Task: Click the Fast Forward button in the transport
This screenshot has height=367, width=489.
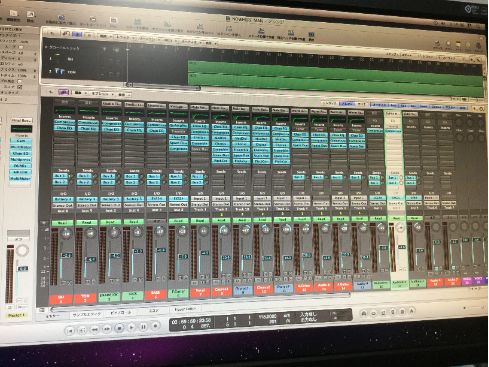Action: [x=106, y=329]
